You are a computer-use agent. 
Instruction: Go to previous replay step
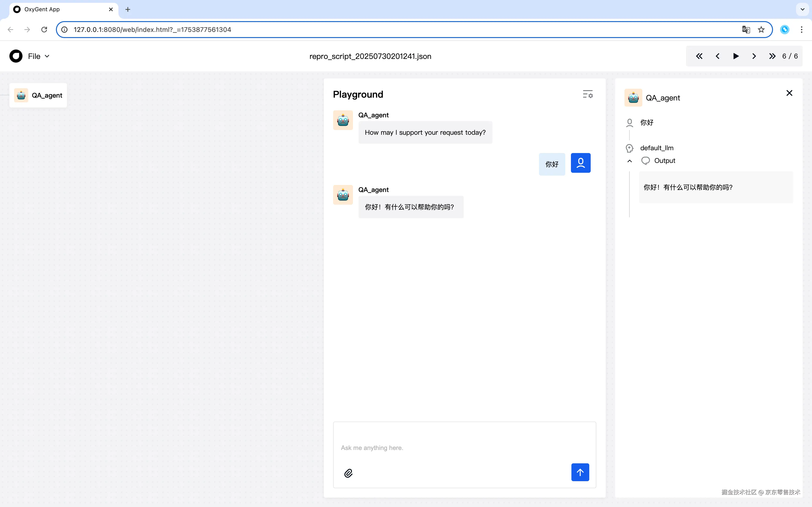point(717,56)
